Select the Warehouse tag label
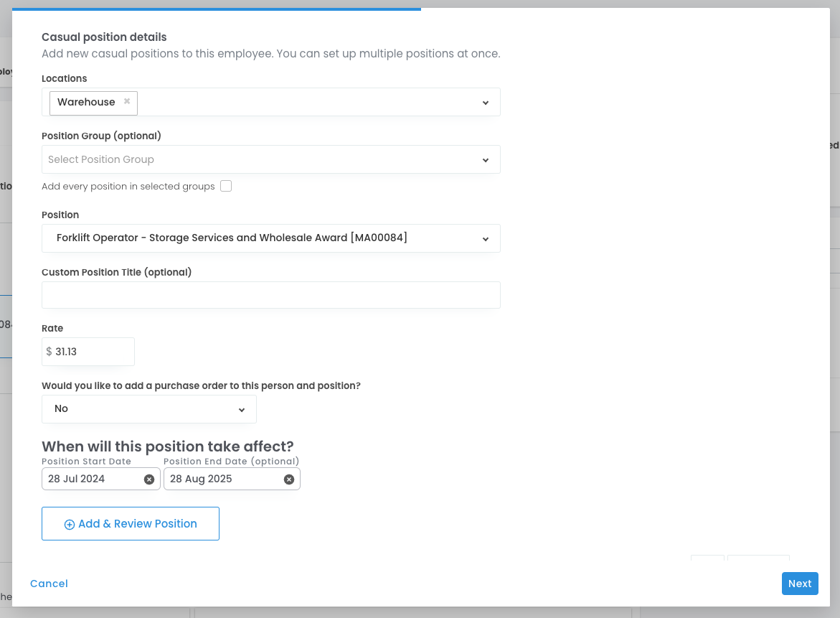840x618 pixels. tap(86, 102)
